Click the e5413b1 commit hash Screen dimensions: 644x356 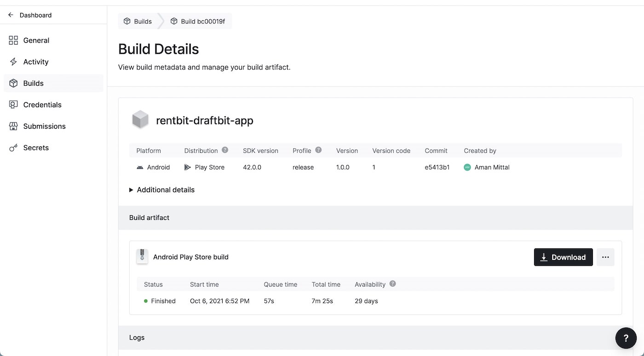pos(437,167)
